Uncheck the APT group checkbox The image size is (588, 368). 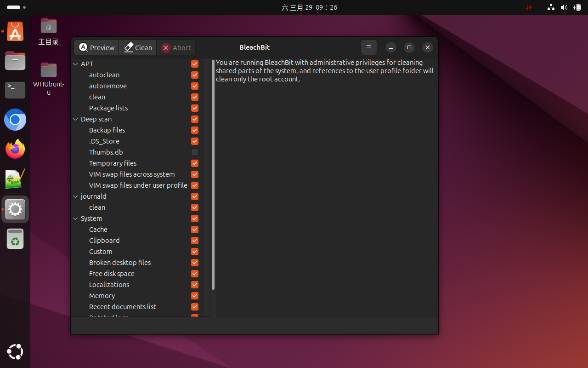pyautogui.click(x=195, y=64)
